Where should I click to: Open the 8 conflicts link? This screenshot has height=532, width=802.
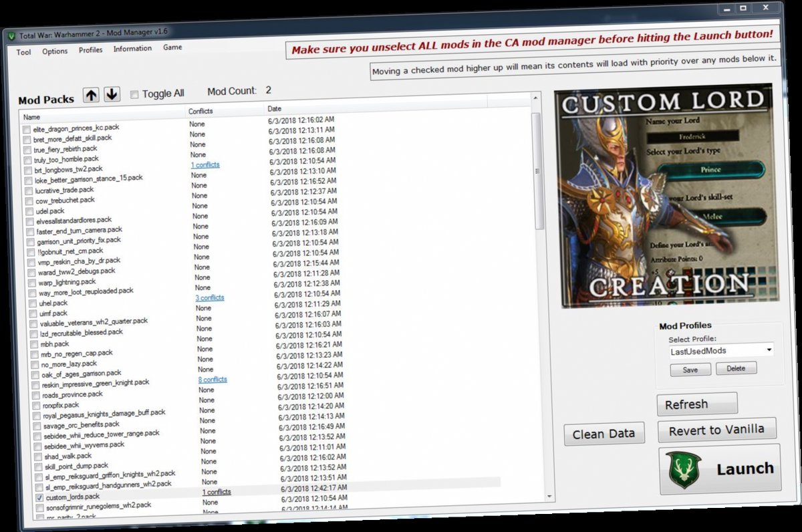click(x=213, y=380)
